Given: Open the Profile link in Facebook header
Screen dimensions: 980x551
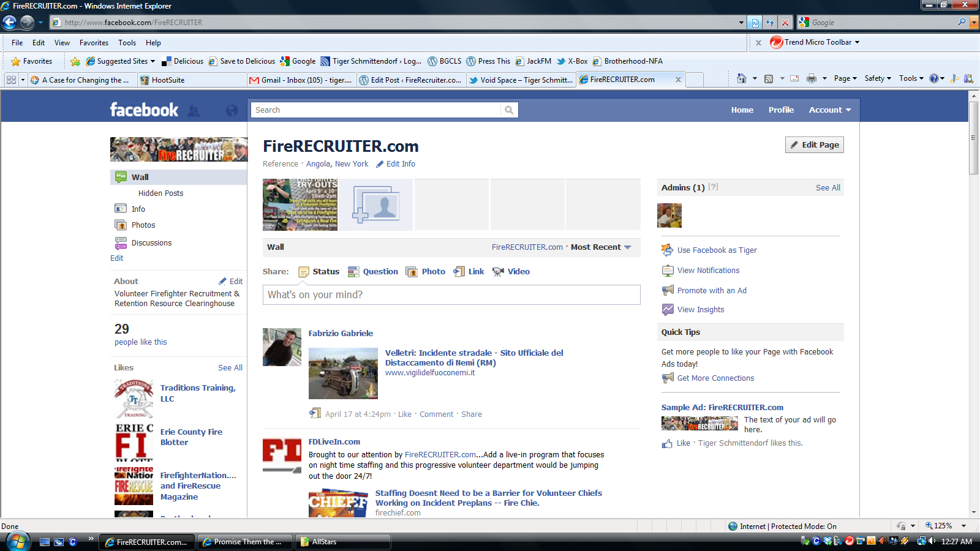Looking at the screenshot, I should (x=781, y=110).
